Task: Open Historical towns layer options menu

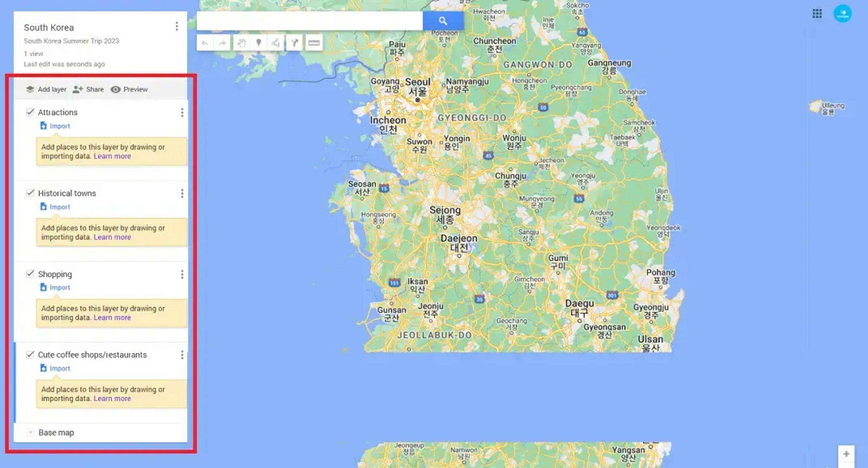Action: pos(182,193)
